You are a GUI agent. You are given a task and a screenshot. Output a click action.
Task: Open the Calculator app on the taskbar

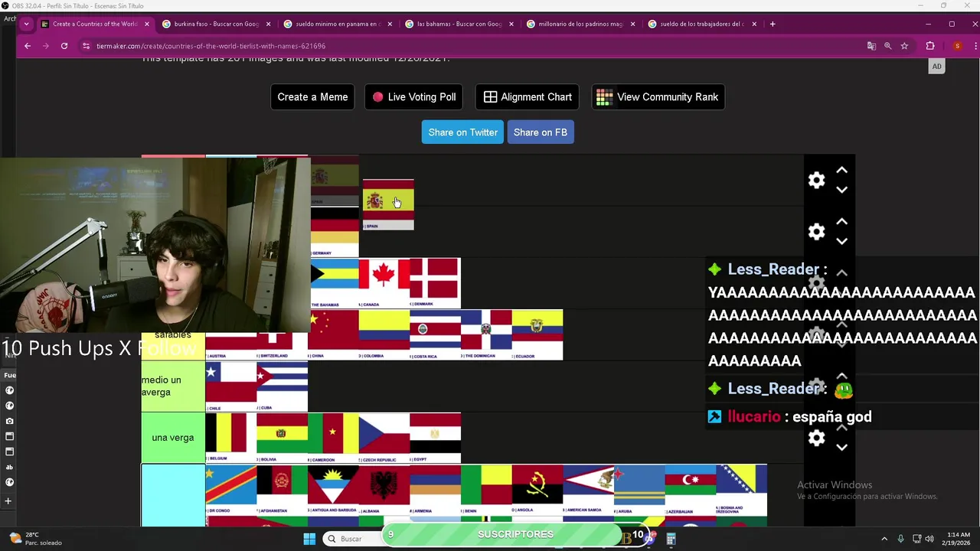point(671,539)
